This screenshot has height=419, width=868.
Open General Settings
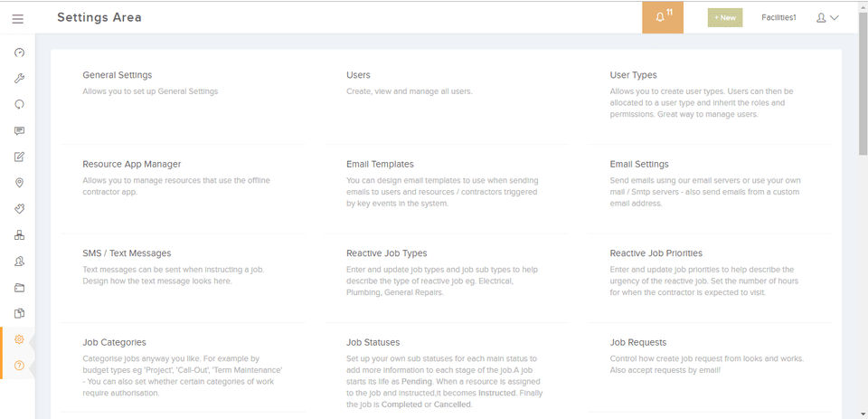pyautogui.click(x=117, y=75)
